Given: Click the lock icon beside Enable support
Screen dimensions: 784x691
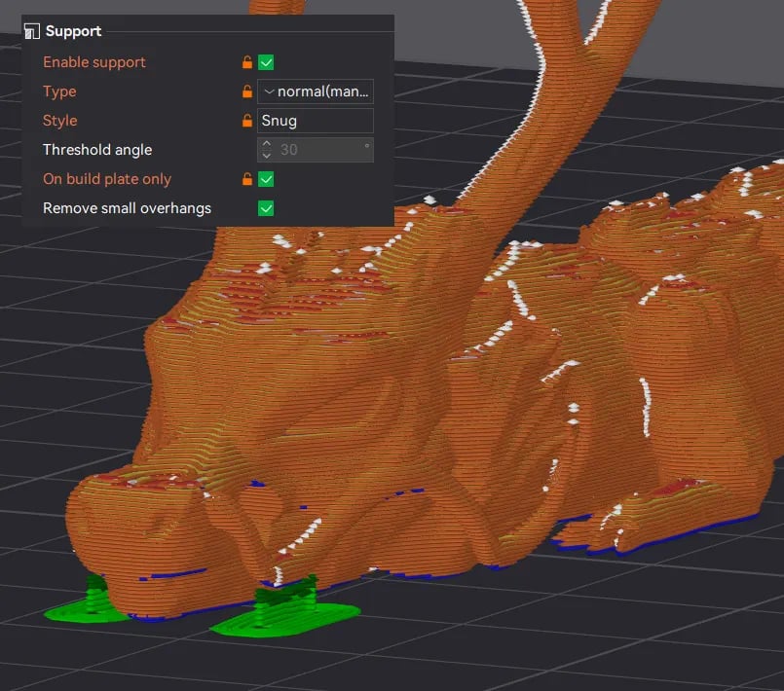Looking at the screenshot, I should (247, 62).
